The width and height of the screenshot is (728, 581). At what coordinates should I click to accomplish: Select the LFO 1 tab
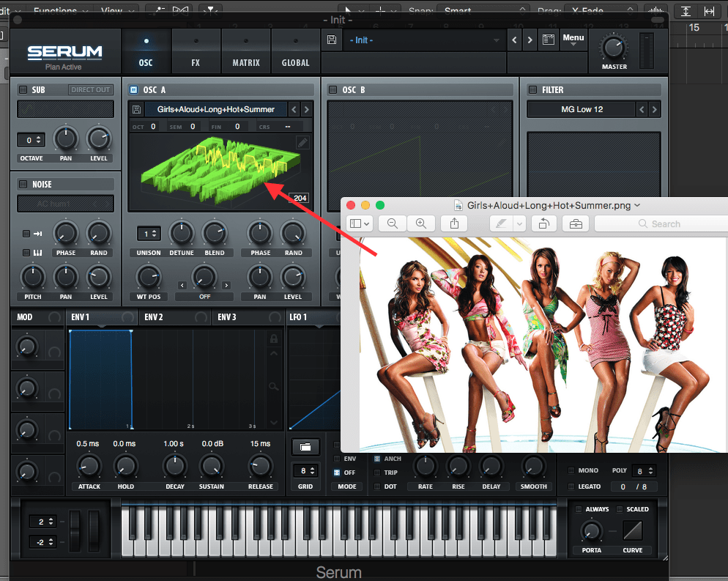(x=298, y=317)
